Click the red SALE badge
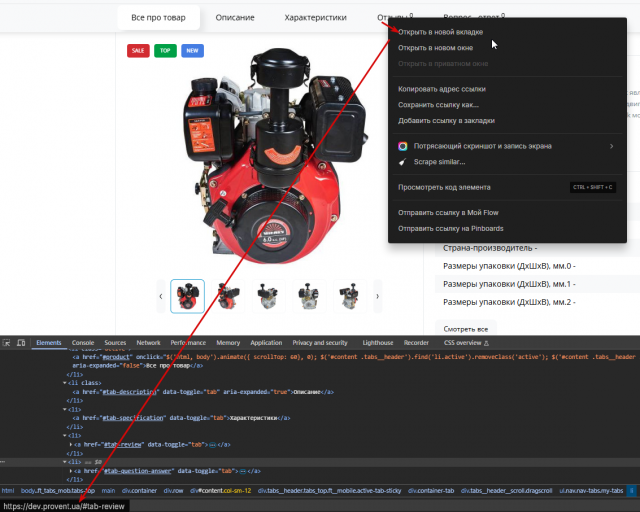 [138, 51]
